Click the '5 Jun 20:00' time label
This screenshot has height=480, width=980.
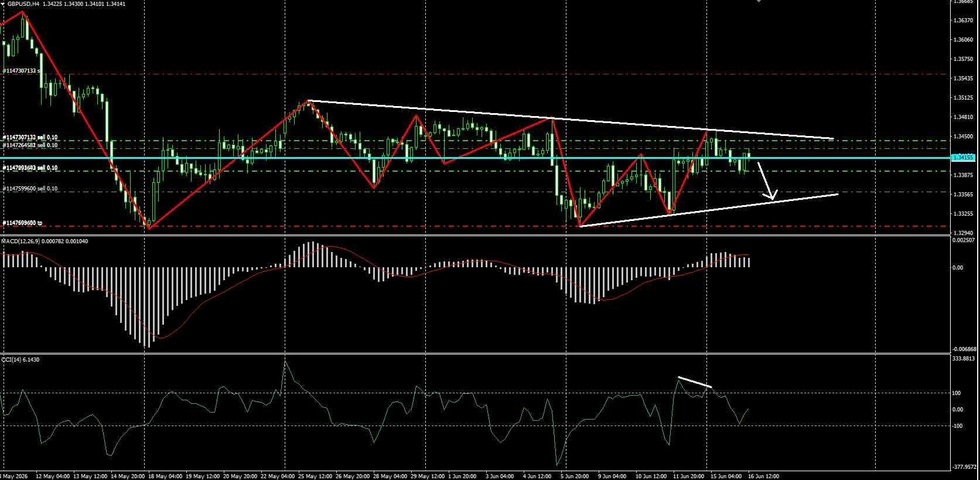(576, 476)
